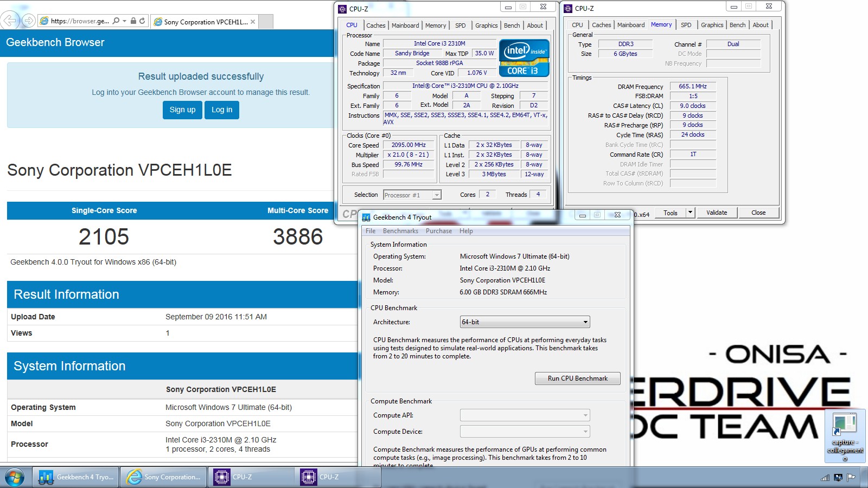Viewport: 868px width, 488px height.
Task: Click the Channel # Dual value
Action: 733,44
